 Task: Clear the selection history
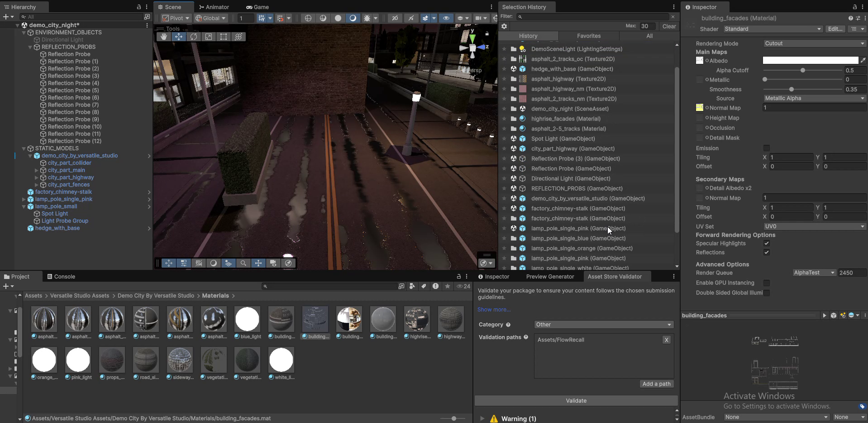pos(669,26)
